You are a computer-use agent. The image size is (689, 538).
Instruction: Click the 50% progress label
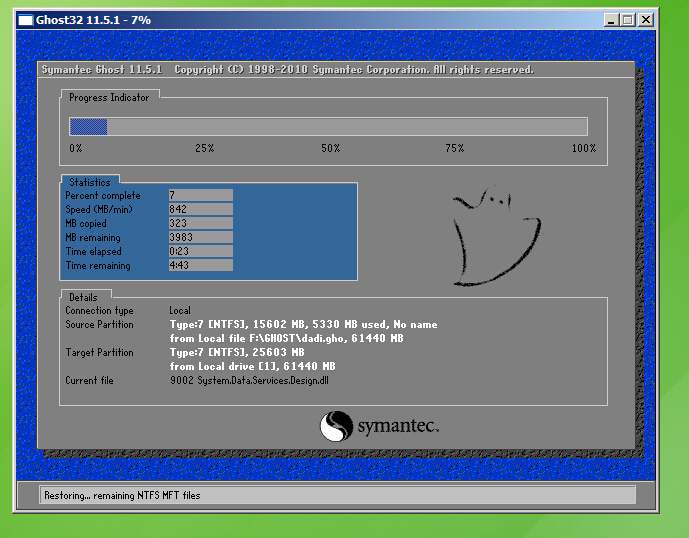click(x=330, y=148)
